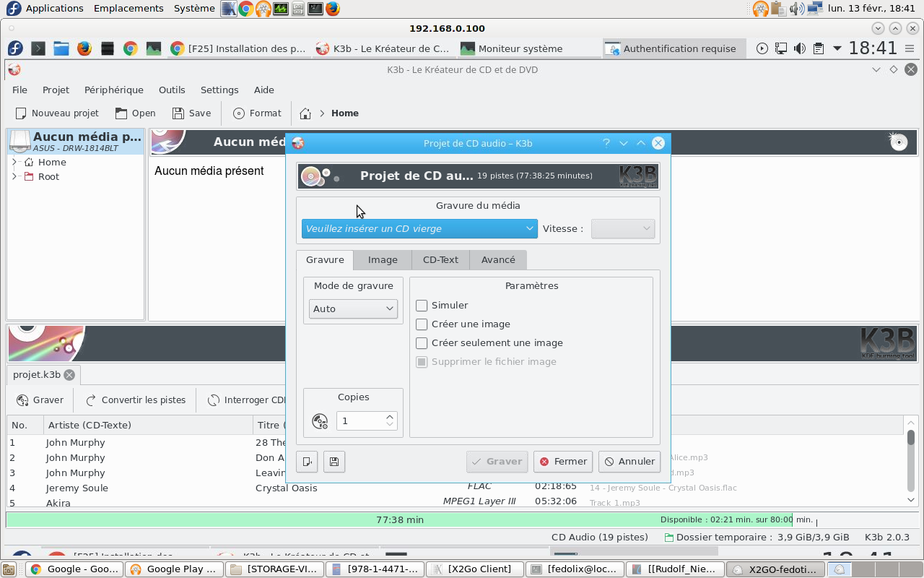This screenshot has width=924, height=578.
Task: Switch to the Image tab in burn dialog
Action: click(x=383, y=259)
